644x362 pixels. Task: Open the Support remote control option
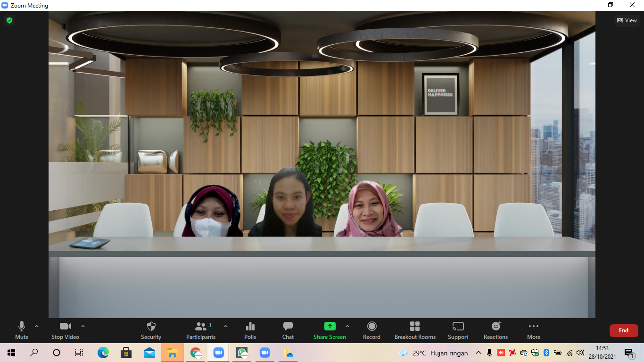tap(458, 330)
